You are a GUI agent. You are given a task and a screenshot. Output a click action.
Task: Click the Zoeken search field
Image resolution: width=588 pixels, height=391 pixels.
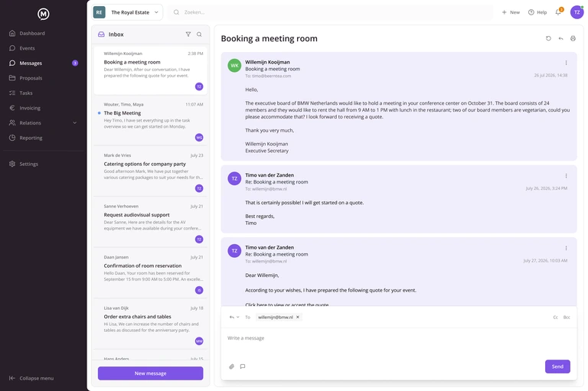(330, 12)
